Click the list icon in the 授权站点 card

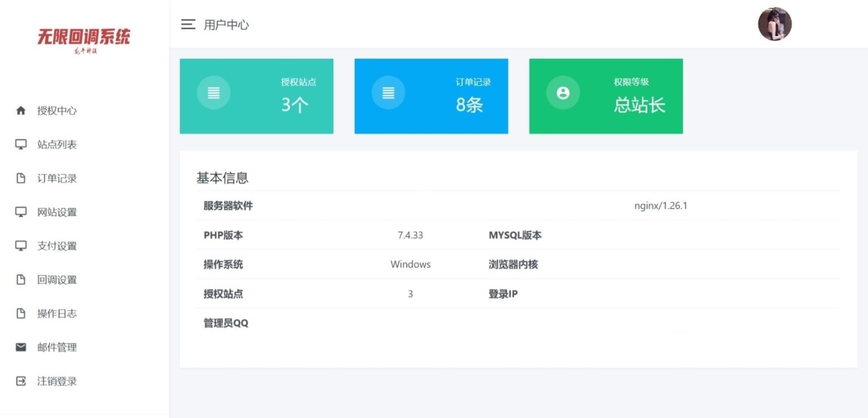tap(214, 92)
